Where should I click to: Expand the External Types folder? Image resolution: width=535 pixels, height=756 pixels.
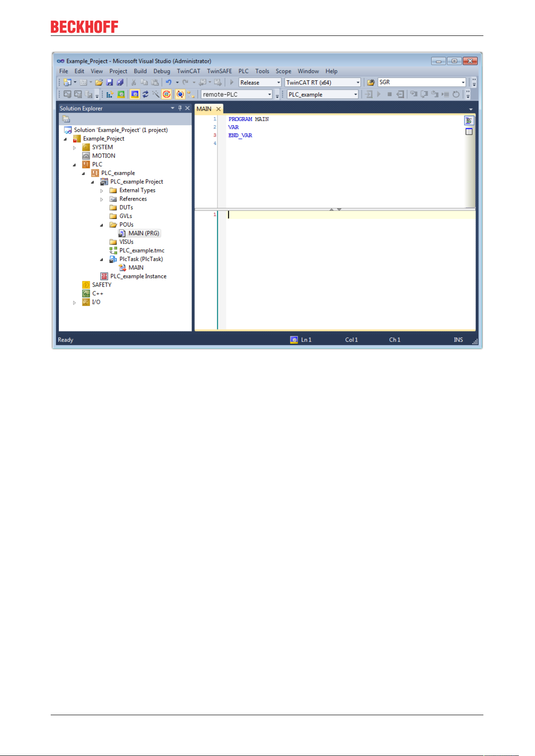101,191
